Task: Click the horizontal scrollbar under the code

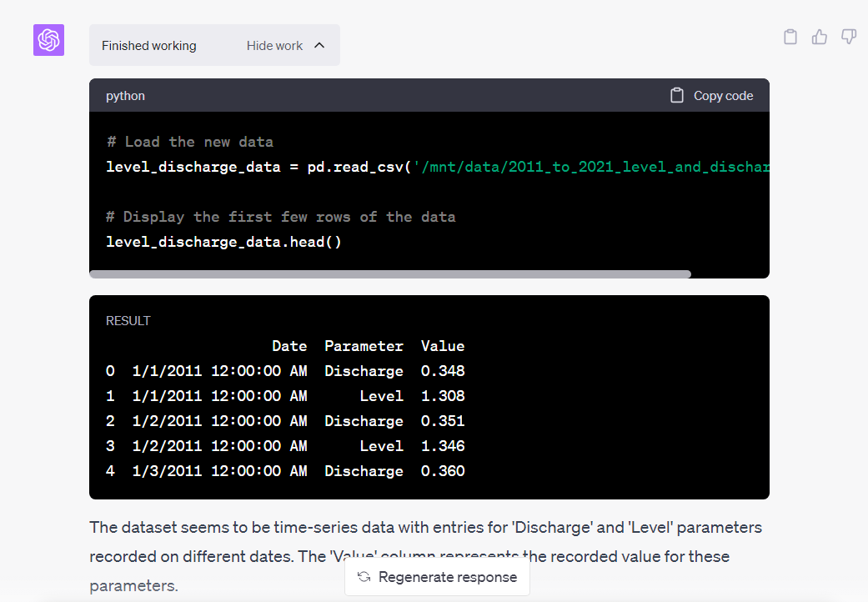Action: point(389,273)
